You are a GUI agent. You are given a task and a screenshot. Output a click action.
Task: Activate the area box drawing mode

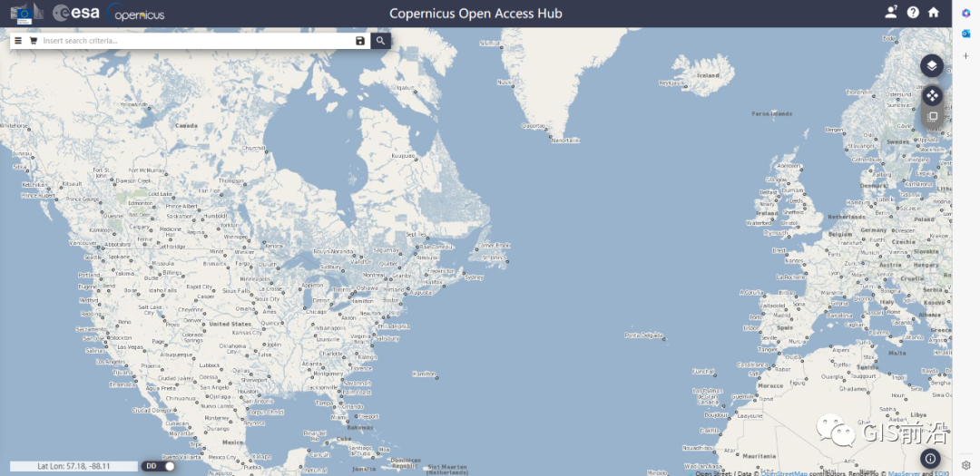click(x=932, y=116)
